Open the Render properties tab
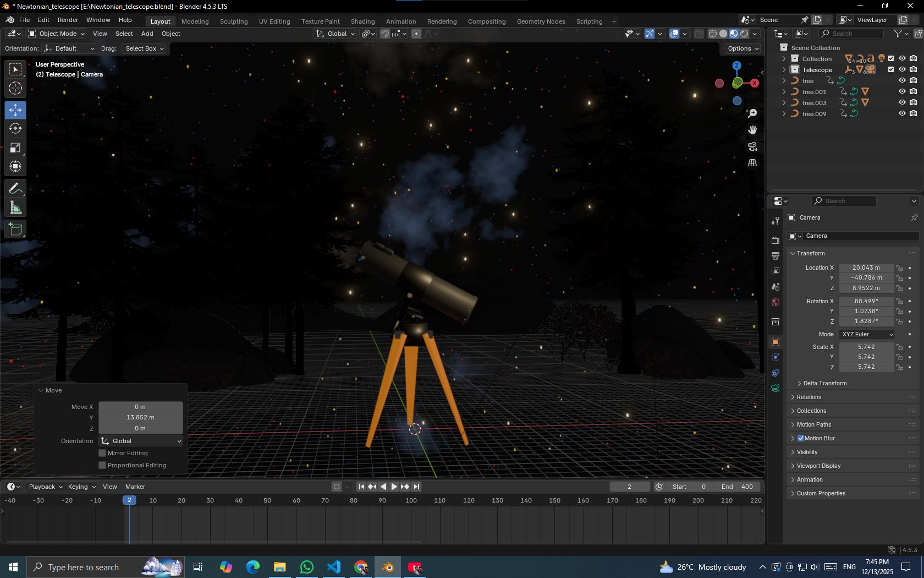The image size is (924, 578). 775,240
